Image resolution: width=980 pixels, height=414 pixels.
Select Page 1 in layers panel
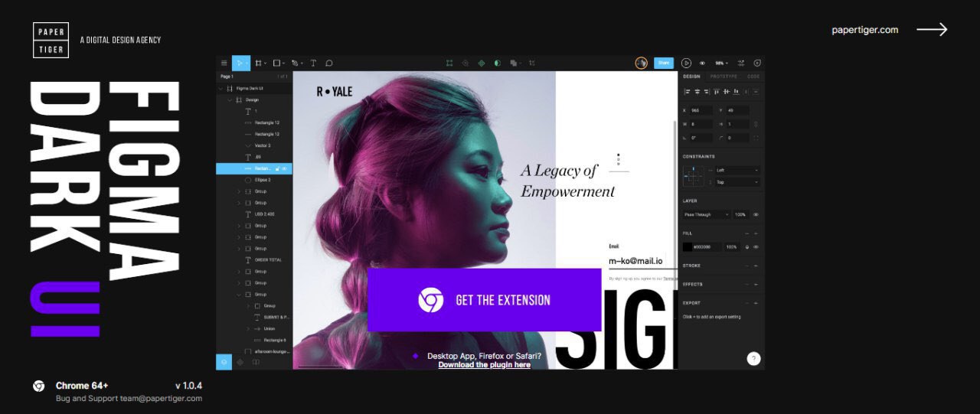tap(227, 77)
